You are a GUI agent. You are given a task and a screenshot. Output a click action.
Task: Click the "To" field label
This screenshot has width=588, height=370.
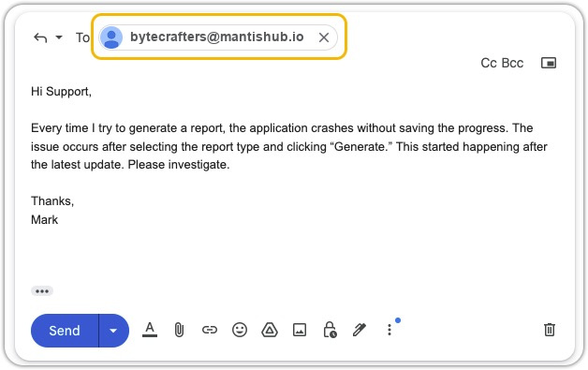point(82,37)
